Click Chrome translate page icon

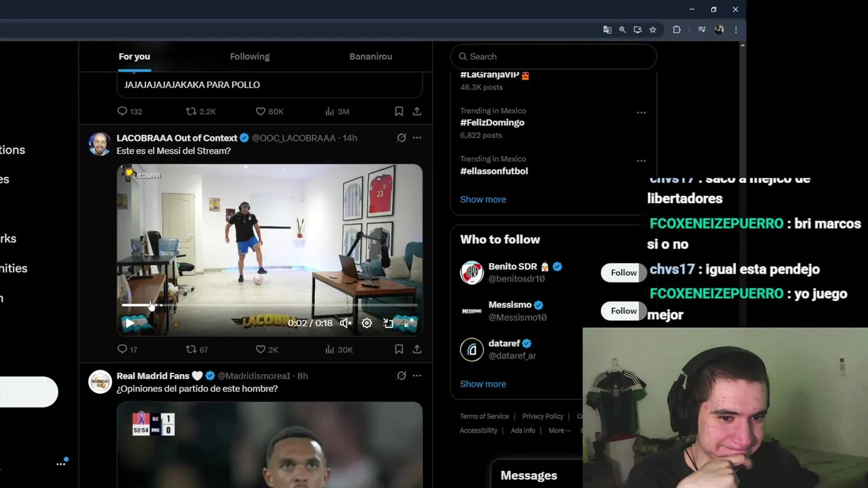coord(607,30)
